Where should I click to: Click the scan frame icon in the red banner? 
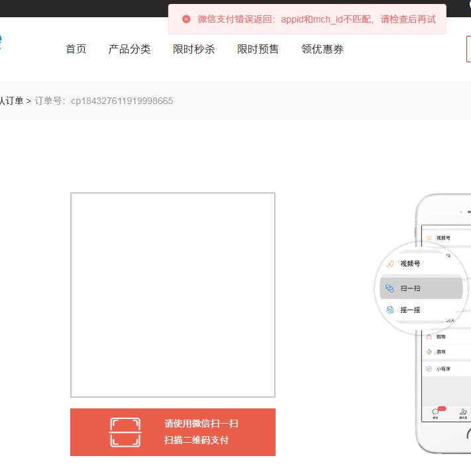click(x=125, y=432)
